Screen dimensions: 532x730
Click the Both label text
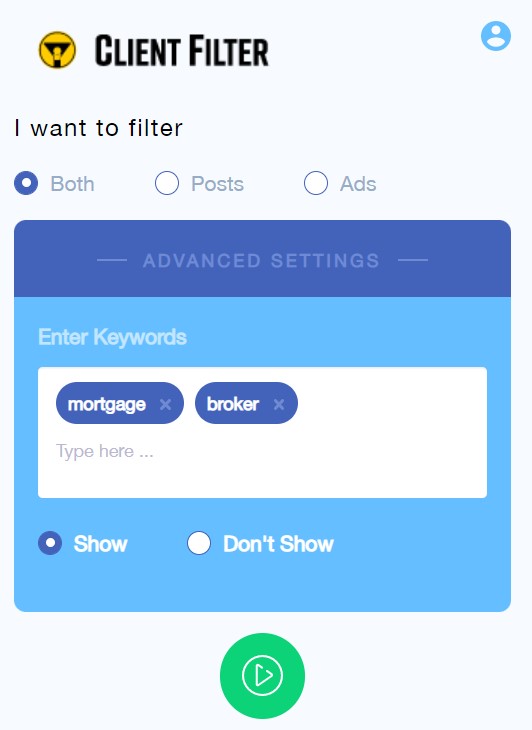72,183
